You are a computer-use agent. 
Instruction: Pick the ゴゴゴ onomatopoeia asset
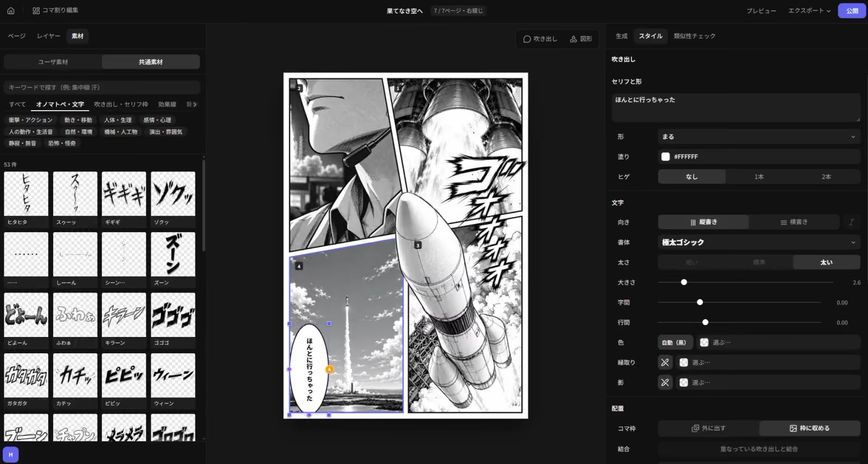point(173,320)
